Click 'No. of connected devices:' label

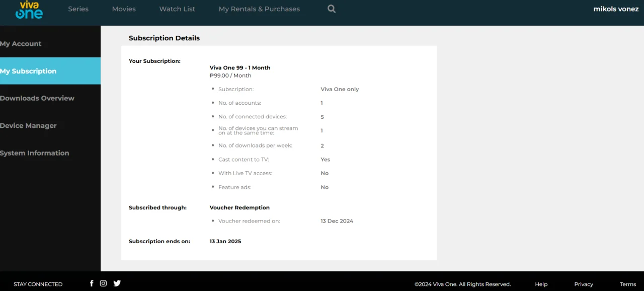253,117
